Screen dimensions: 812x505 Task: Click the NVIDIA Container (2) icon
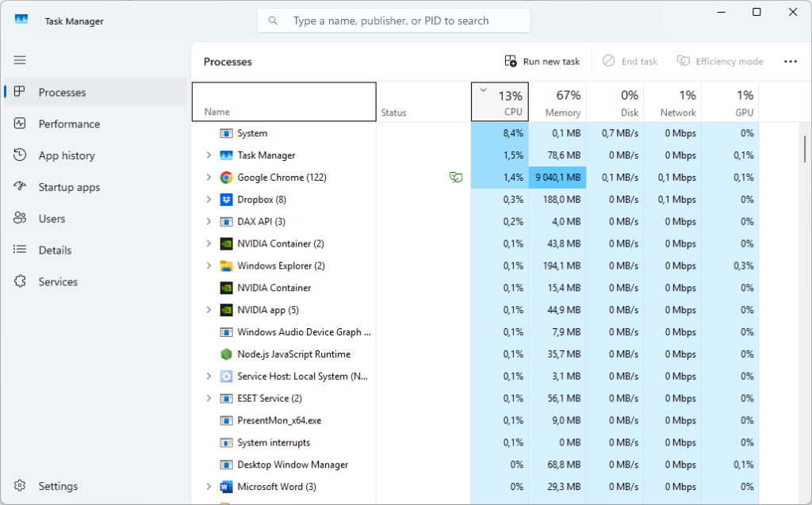(x=226, y=244)
